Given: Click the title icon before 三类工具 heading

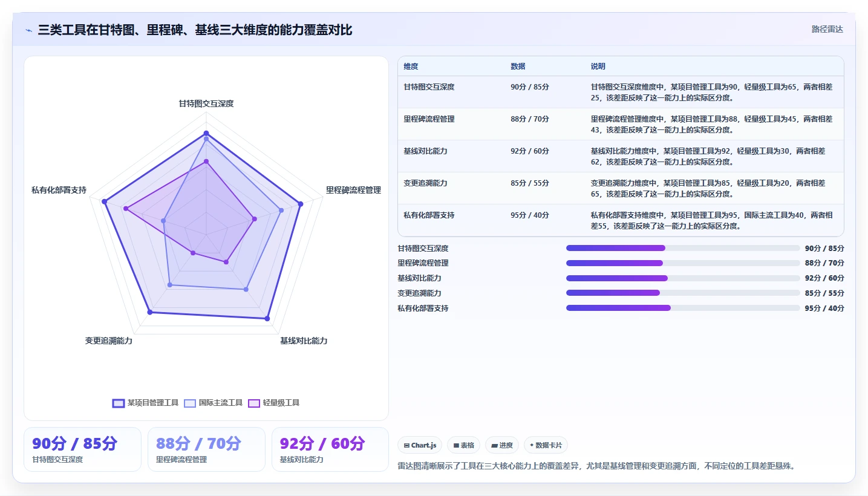Looking at the screenshot, I should click(29, 30).
